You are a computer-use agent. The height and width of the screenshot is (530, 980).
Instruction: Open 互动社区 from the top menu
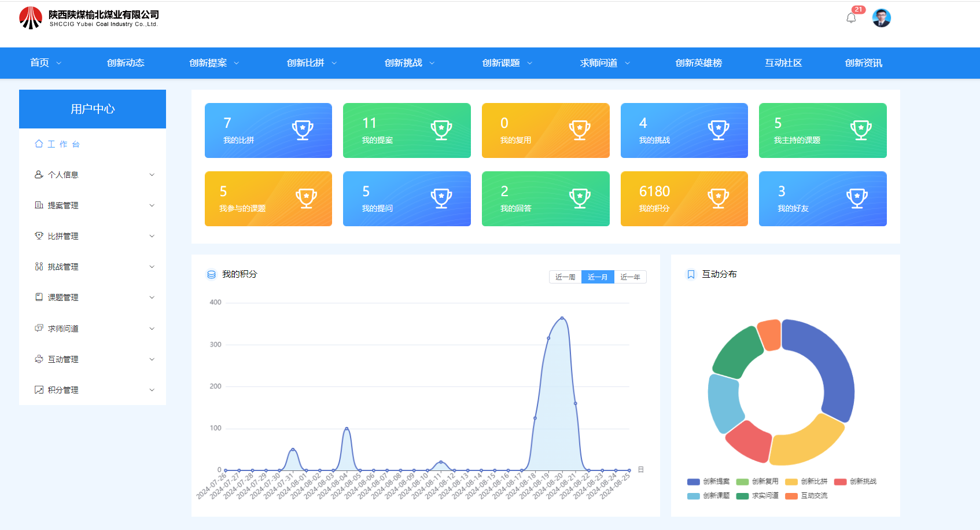pyautogui.click(x=783, y=63)
